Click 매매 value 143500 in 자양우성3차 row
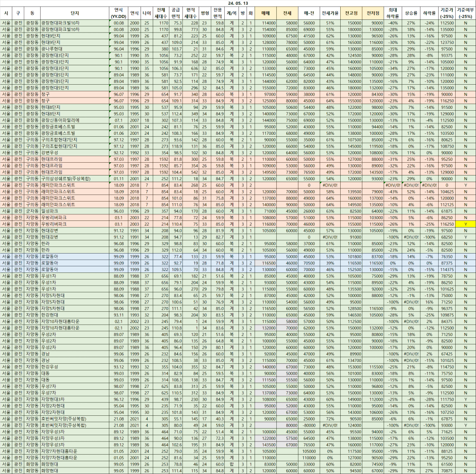 [x=265, y=445]
